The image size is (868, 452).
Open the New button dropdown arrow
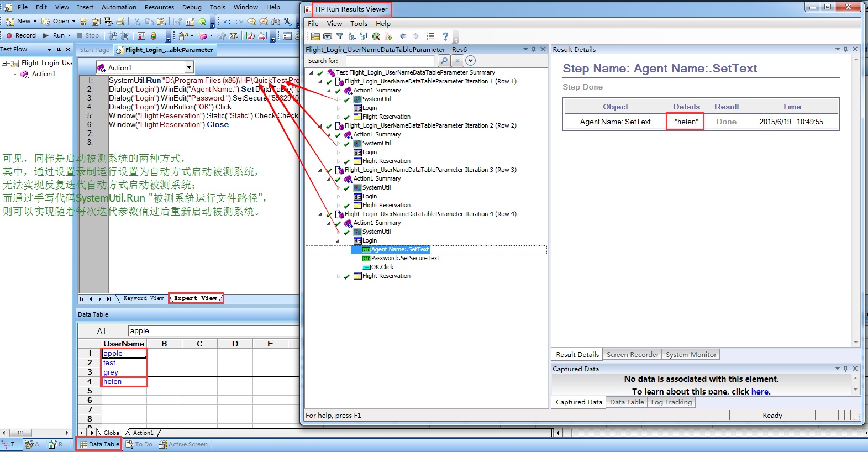[x=35, y=22]
